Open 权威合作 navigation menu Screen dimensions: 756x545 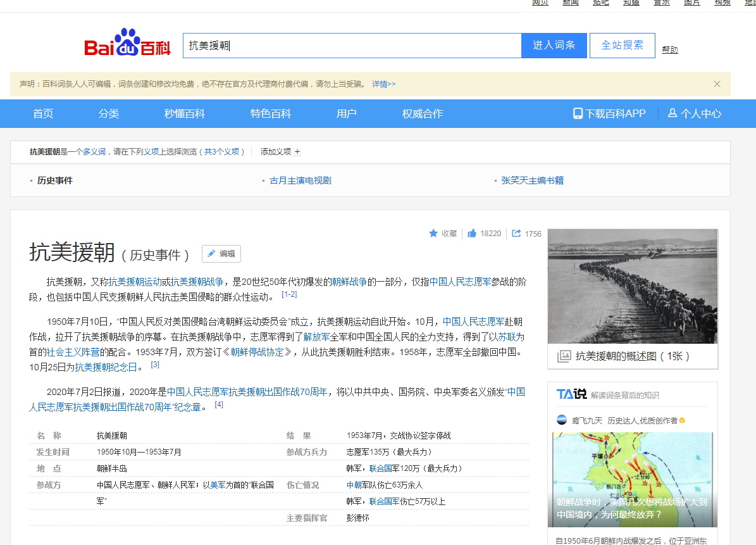point(423,114)
